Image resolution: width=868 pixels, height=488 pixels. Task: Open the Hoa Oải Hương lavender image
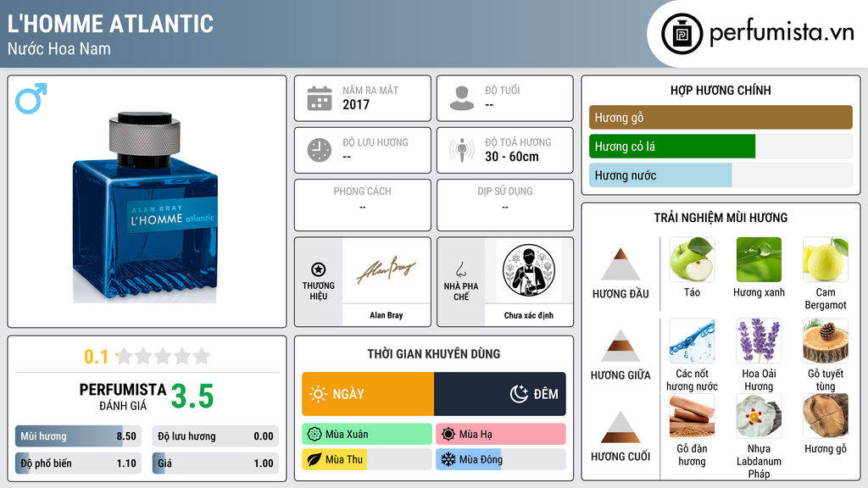tap(759, 341)
